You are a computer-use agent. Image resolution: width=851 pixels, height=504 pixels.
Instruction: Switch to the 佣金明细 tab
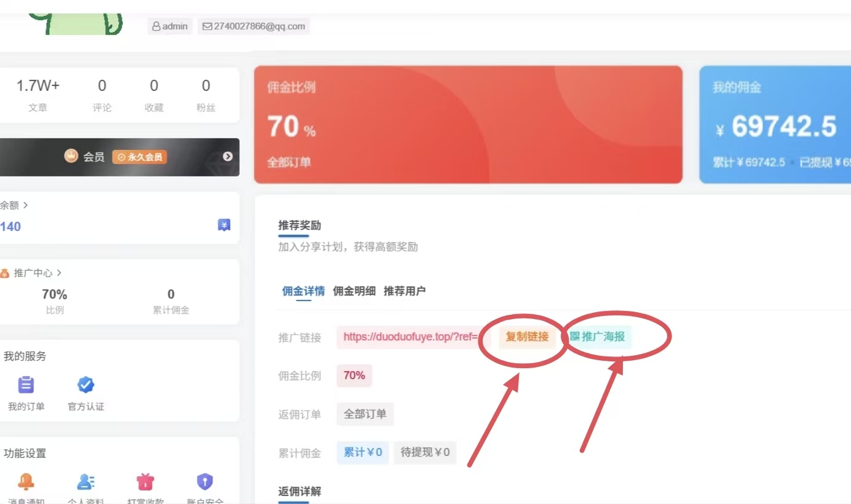pos(354,291)
